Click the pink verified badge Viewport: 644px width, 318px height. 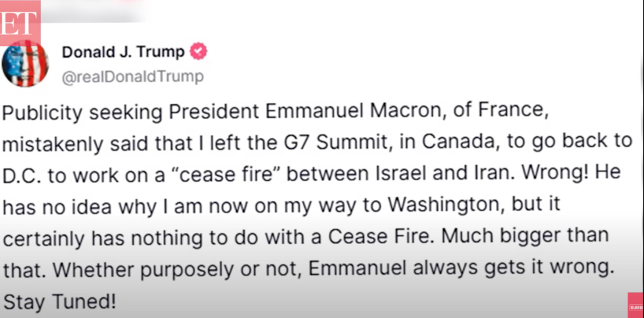(x=199, y=52)
